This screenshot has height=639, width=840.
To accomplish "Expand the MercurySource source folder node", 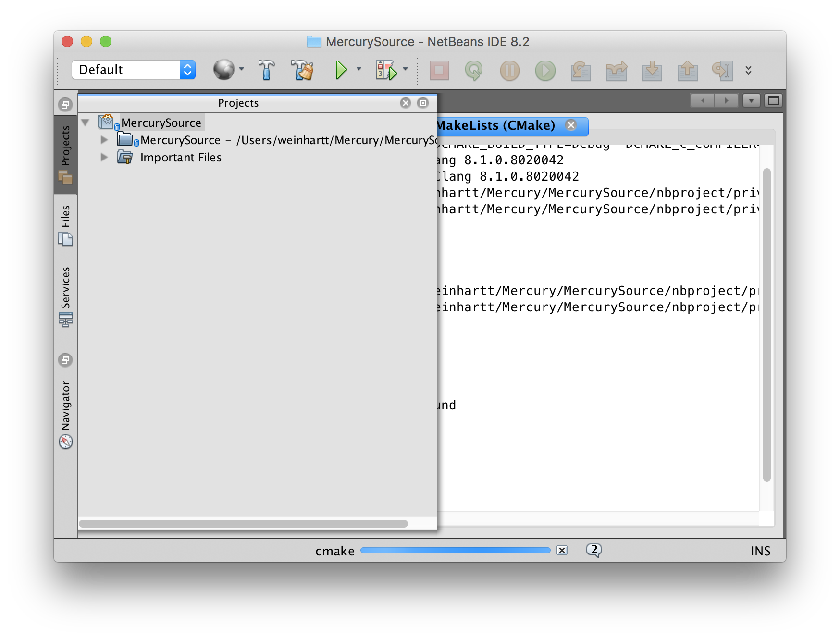I will point(104,140).
